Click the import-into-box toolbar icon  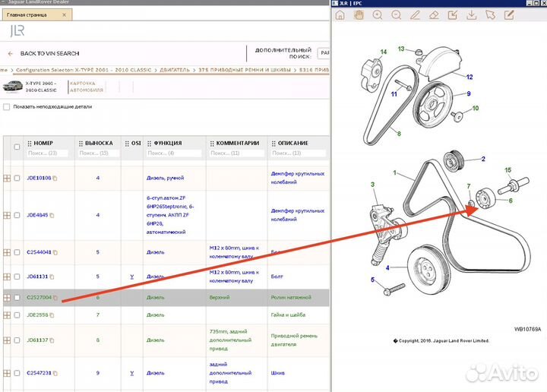[453, 15]
